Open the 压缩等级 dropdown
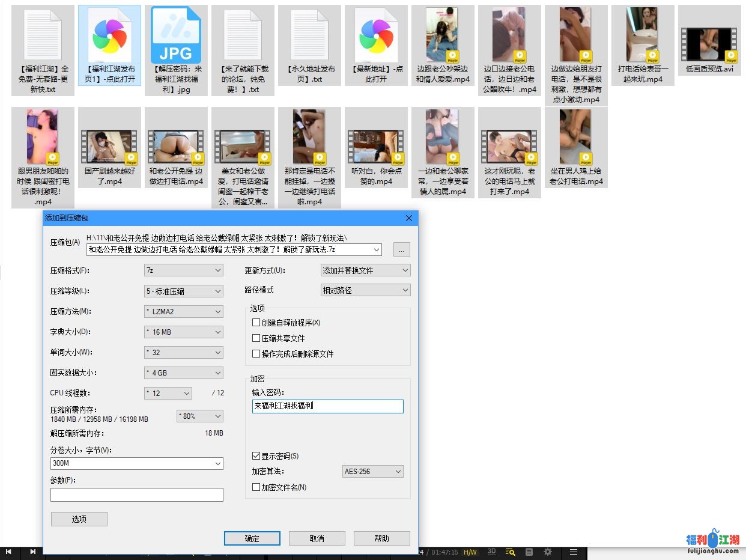The height and width of the screenshot is (560, 746). tap(184, 291)
